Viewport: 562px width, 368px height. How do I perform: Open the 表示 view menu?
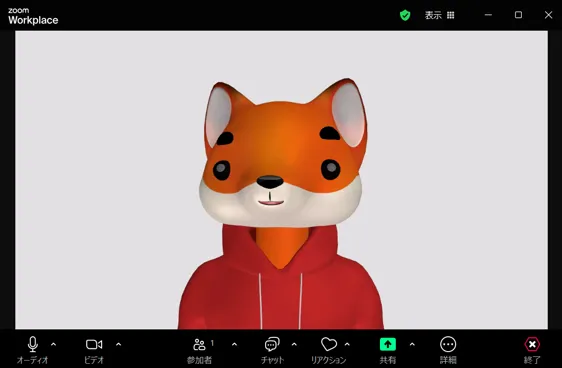pyautogui.click(x=433, y=15)
